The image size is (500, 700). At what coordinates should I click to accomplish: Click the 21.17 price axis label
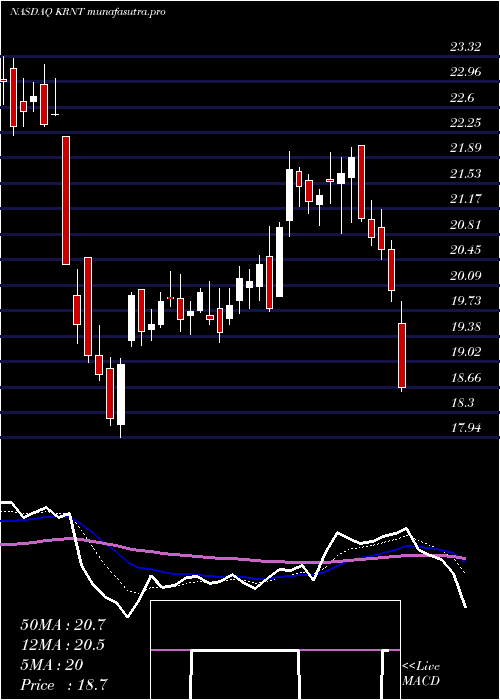[x=466, y=199]
